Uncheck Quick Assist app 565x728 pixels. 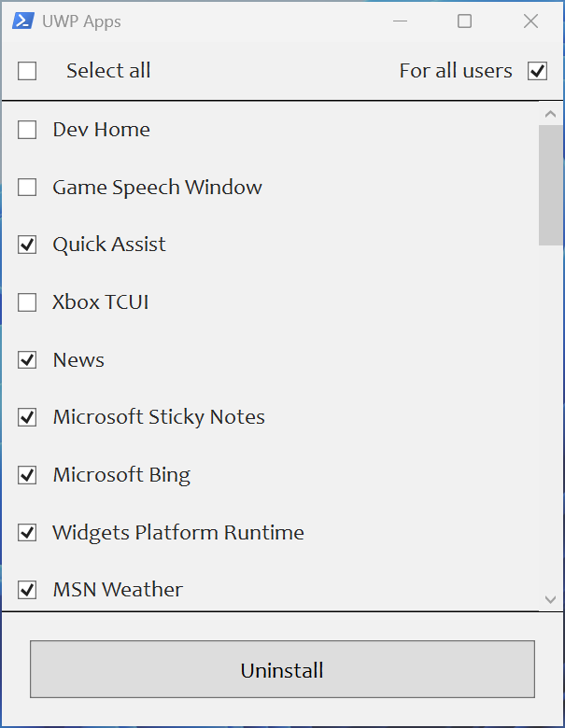(x=27, y=245)
